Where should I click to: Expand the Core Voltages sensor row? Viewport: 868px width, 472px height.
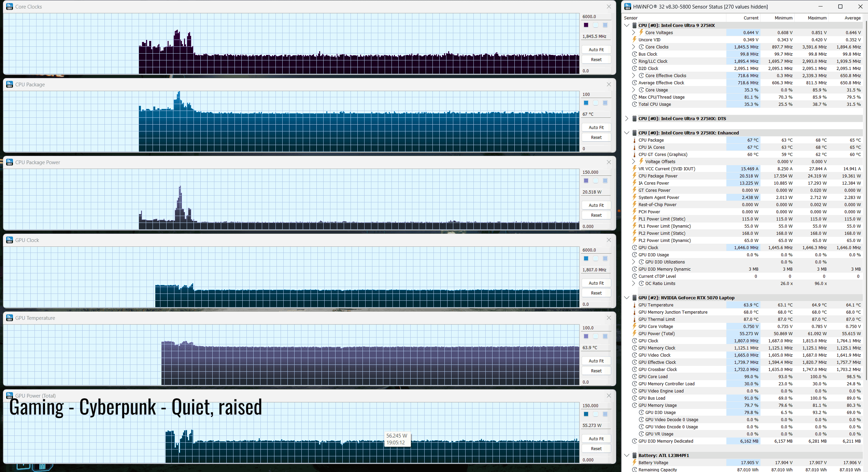pyautogui.click(x=634, y=32)
